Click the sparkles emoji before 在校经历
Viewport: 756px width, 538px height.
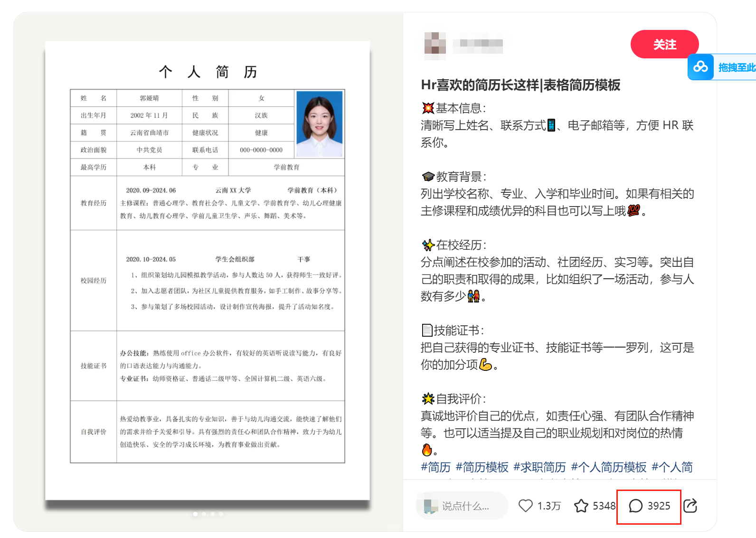pos(428,245)
